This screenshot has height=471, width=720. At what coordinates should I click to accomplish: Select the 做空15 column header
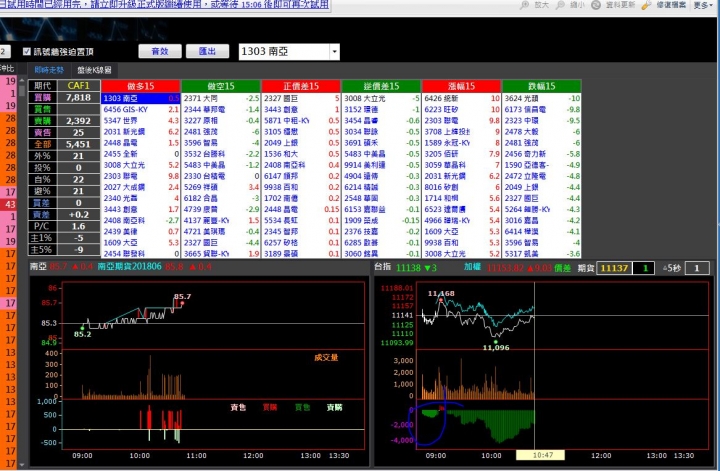tap(221, 86)
